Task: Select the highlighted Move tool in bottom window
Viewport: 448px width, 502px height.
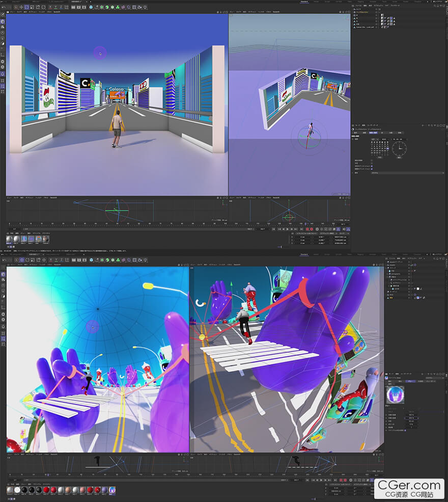Action: pos(22,259)
